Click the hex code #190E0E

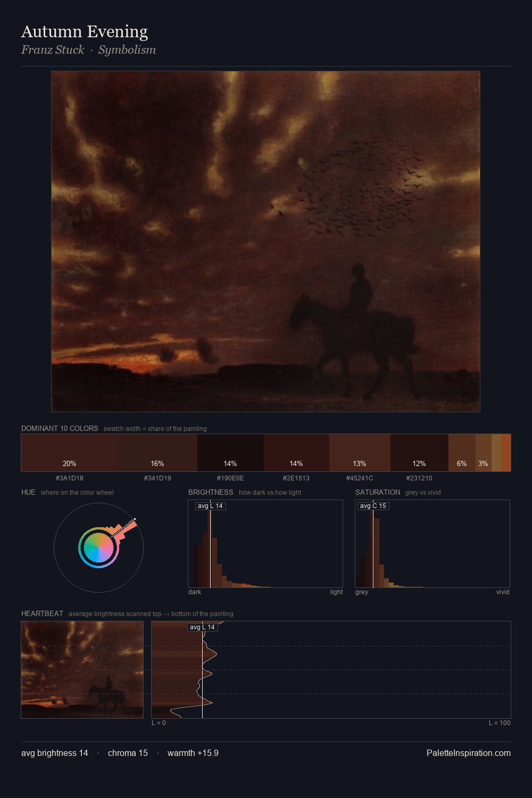pos(230,478)
